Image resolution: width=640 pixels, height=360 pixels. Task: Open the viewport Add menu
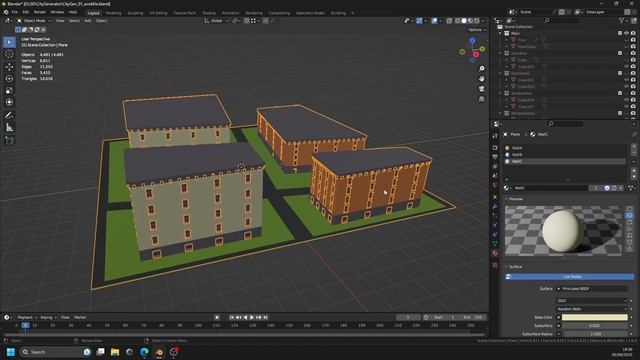click(88, 20)
